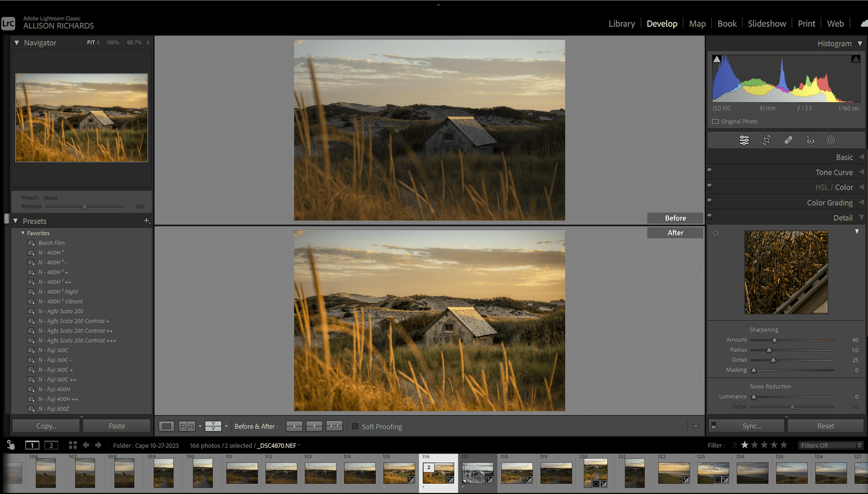Click the Edit sliders icon
Viewport: 868px width, 494px height.
pyautogui.click(x=744, y=140)
